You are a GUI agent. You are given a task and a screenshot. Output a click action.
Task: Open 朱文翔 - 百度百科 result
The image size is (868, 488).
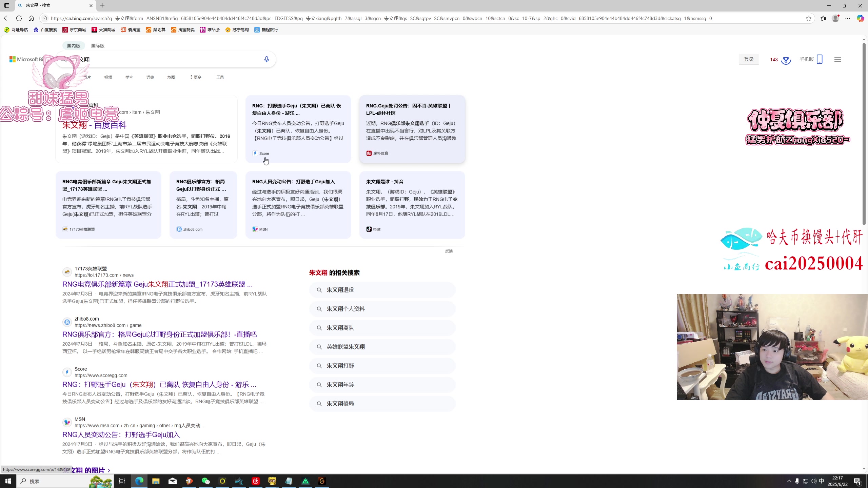[x=94, y=125]
